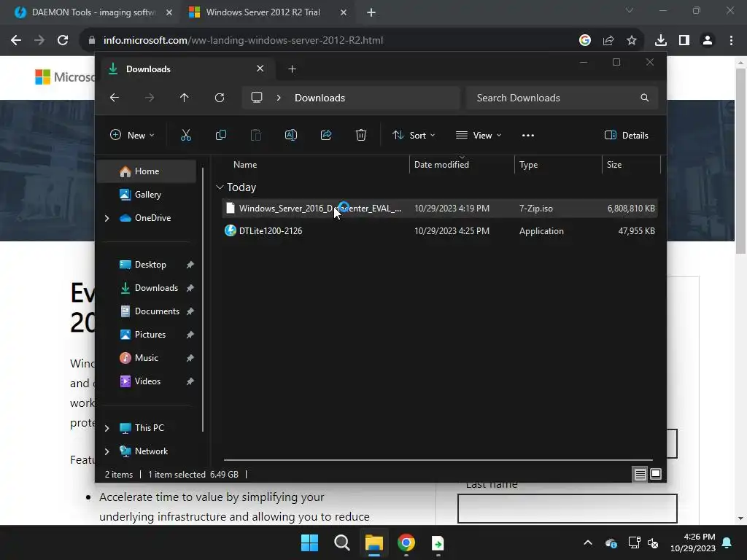Click the This PC monitor icon in address bar
747x560 pixels.
pyautogui.click(x=257, y=98)
